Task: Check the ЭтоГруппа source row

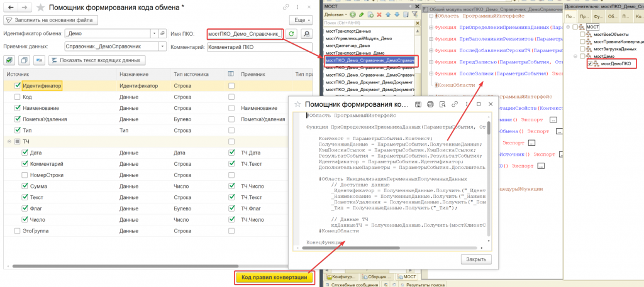Action: tap(17, 231)
